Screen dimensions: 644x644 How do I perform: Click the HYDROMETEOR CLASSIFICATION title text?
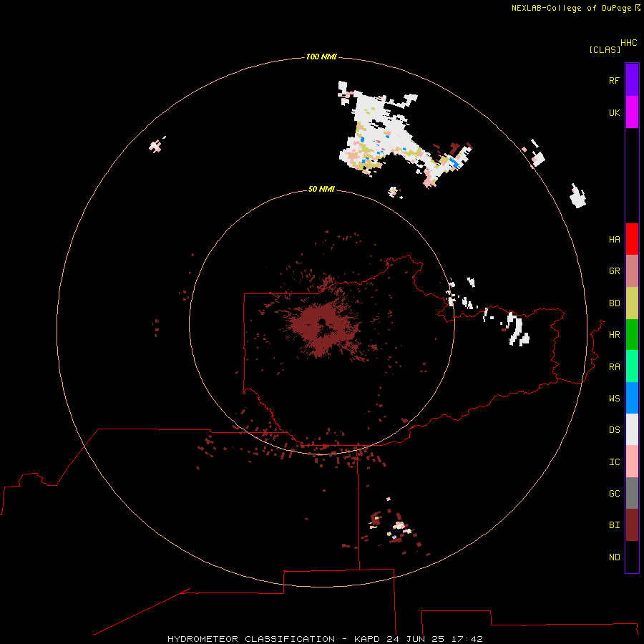pyautogui.click(x=251, y=639)
